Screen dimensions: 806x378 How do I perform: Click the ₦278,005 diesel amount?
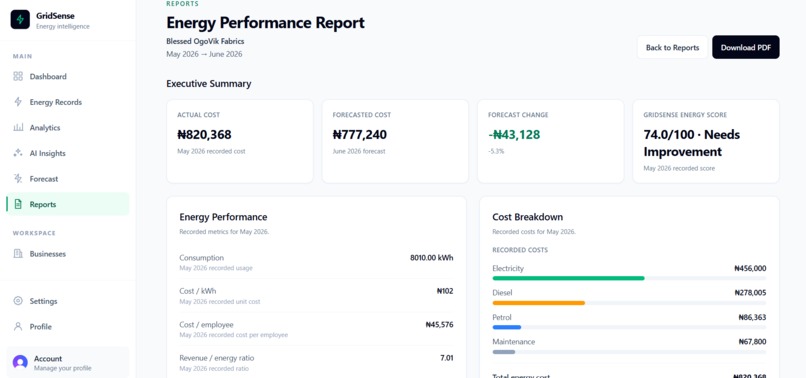(750, 293)
